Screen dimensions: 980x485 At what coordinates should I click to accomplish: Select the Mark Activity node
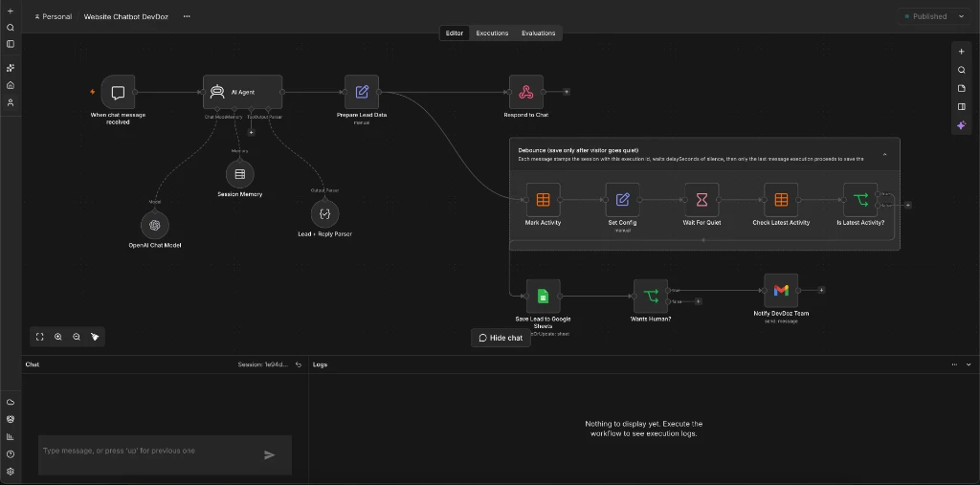click(x=544, y=200)
